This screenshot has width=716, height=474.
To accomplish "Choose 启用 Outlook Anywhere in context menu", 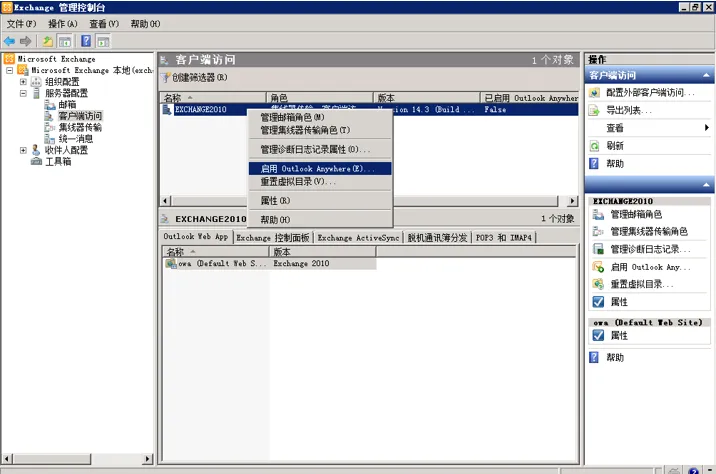I will point(320,169).
